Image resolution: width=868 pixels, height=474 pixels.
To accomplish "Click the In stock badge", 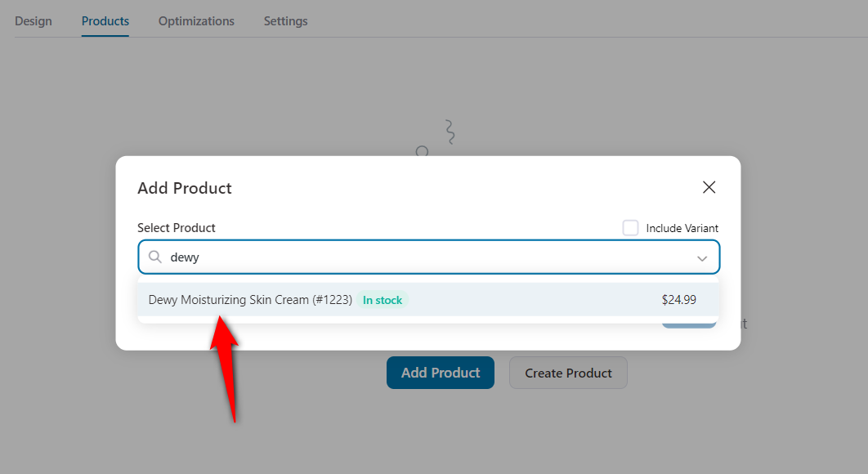I will click(383, 300).
